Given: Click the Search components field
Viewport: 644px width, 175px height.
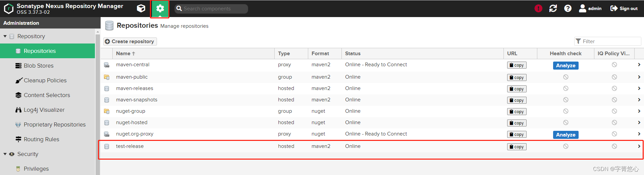Looking at the screenshot, I should point(211,9).
